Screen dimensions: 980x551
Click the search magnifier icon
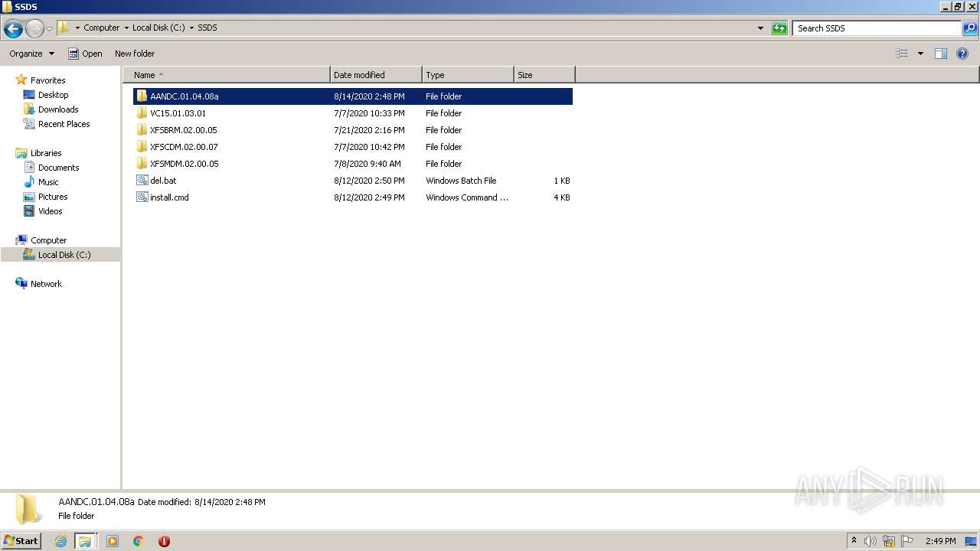coord(970,28)
